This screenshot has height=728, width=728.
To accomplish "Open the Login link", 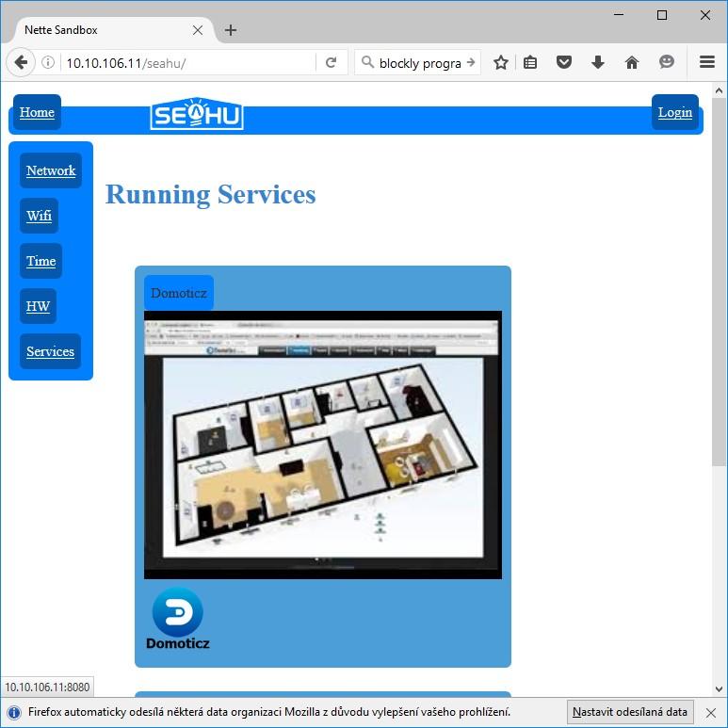I will (675, 112).
